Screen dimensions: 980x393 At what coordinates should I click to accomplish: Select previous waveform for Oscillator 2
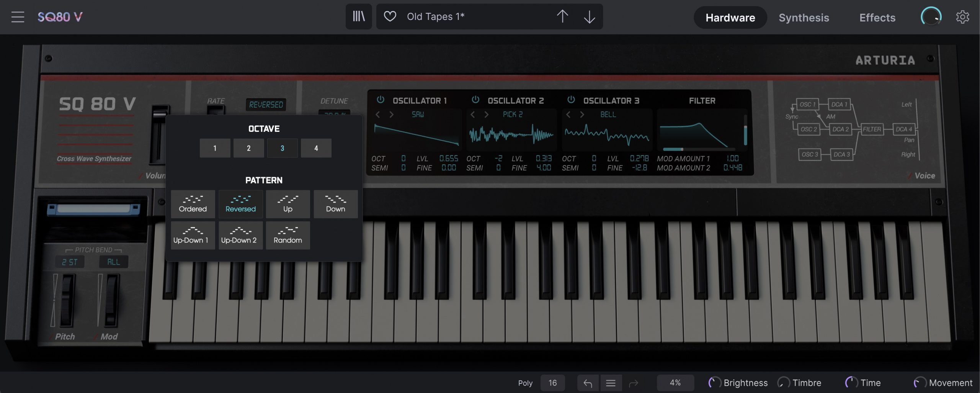tap(473, 115)
